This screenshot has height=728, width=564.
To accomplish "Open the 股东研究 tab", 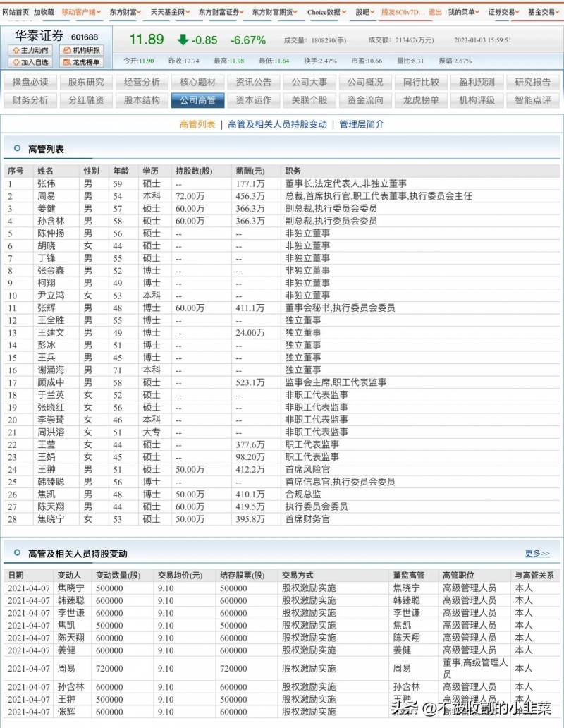I will (86, 82).
